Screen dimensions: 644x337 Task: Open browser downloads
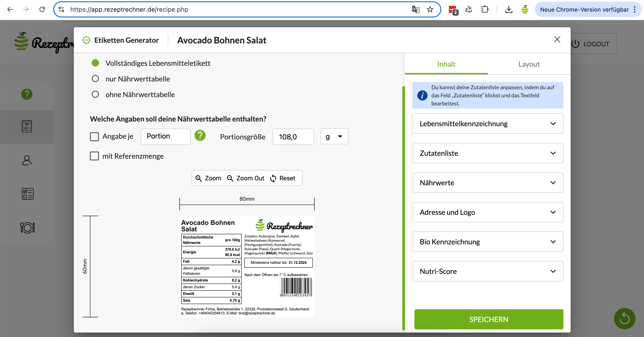point(509,9)
